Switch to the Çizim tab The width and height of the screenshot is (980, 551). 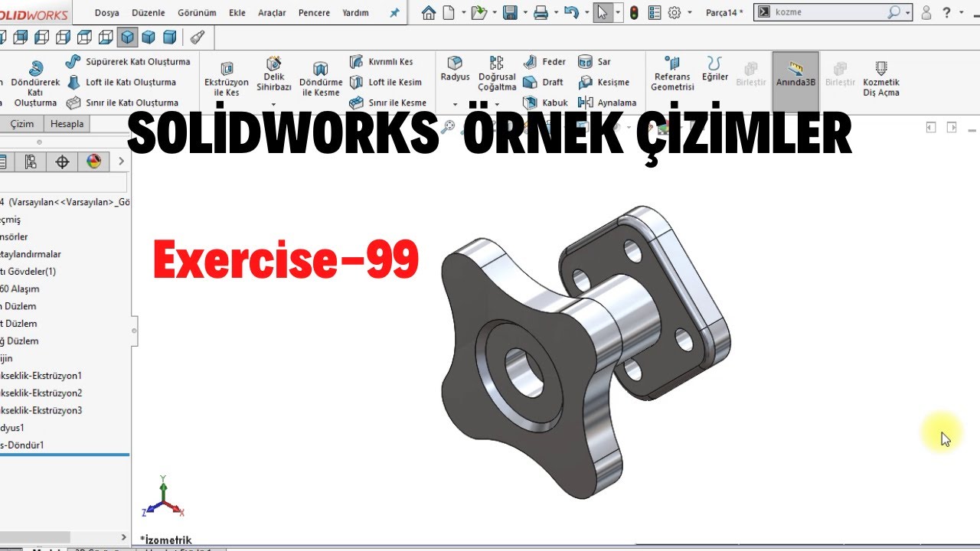[x=21, y=124]
